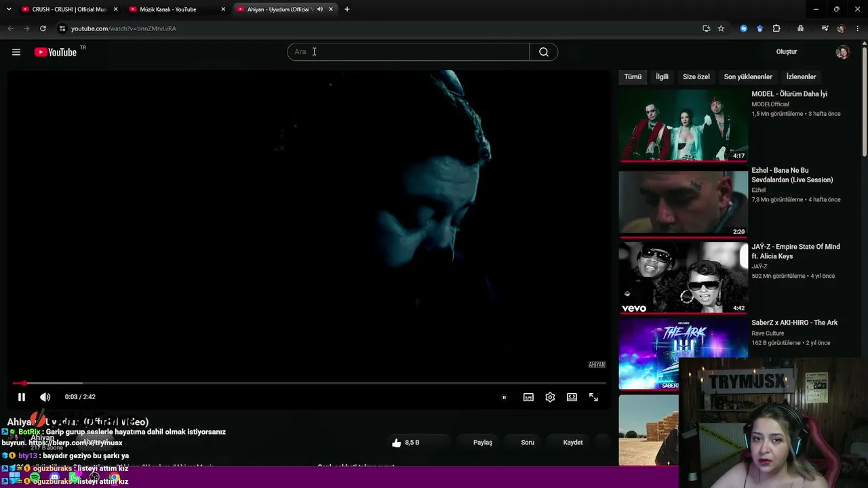Image resolution: width=868 pixels, height=488 pixels.
Task: Open the Chrome profile avatar
Action: [841, 28]
